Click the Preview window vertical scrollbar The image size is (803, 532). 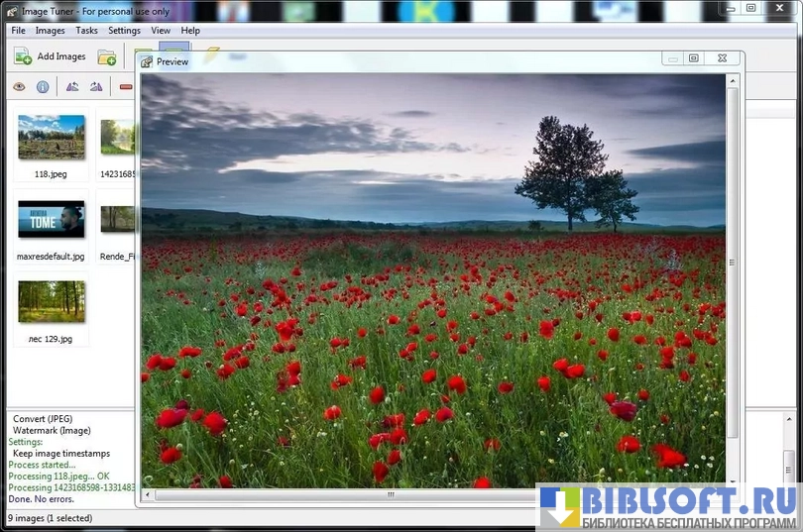pyautogui.click(x=733, y=263)
